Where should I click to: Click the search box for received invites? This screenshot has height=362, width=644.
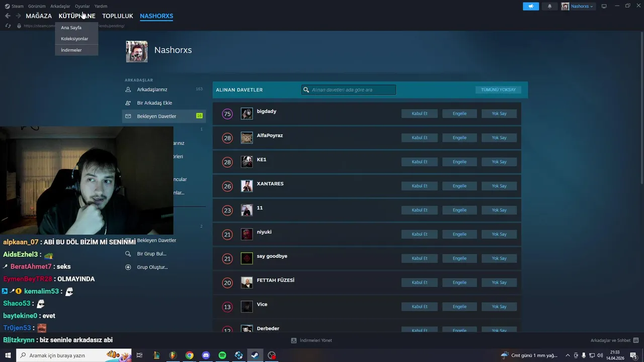coord(349,90)
